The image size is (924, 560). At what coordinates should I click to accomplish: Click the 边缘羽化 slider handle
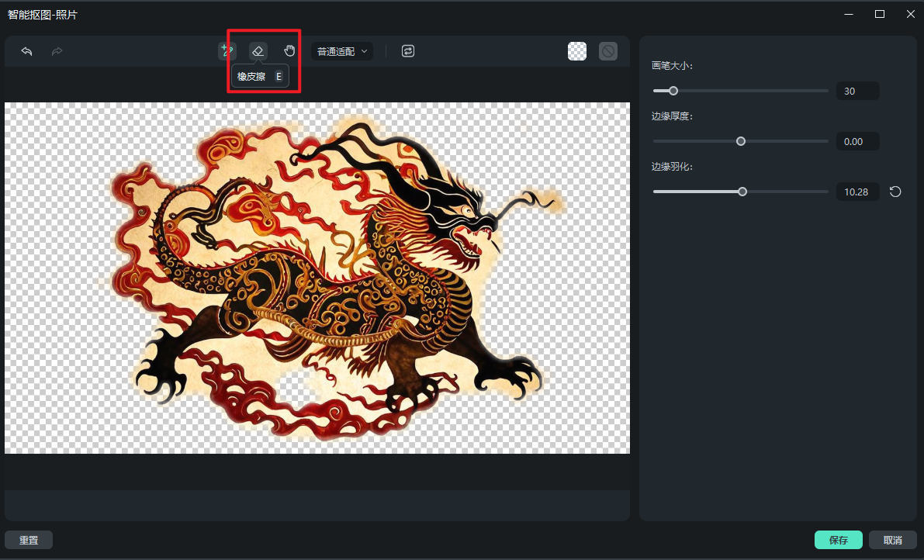[742, 192]
